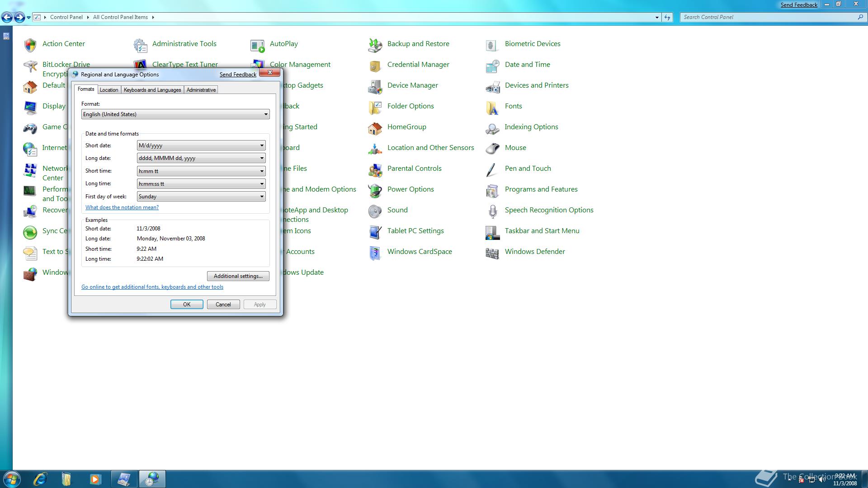Open address bar history dropdown arrow
The height and width of the screenshot is (488, 868).
[x=657, y=17]
